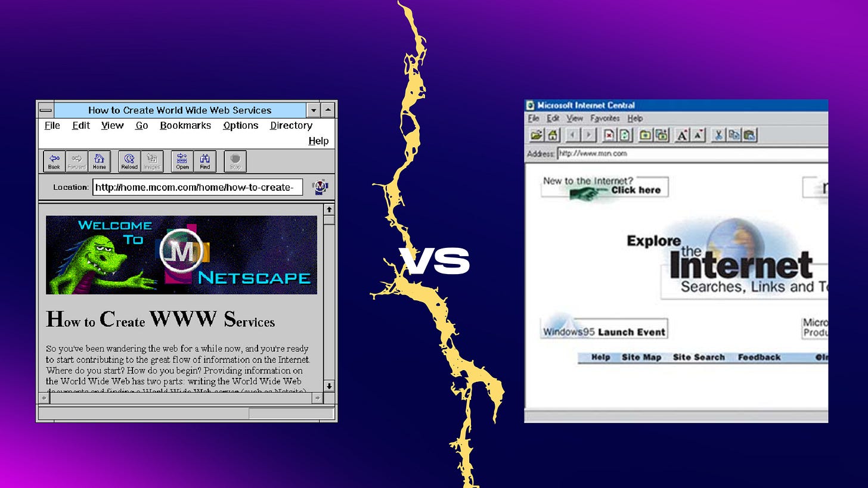Click the Internet Explorer title bar icon
The width and height of the screenshot is (868, 488).
coord(530,105)
